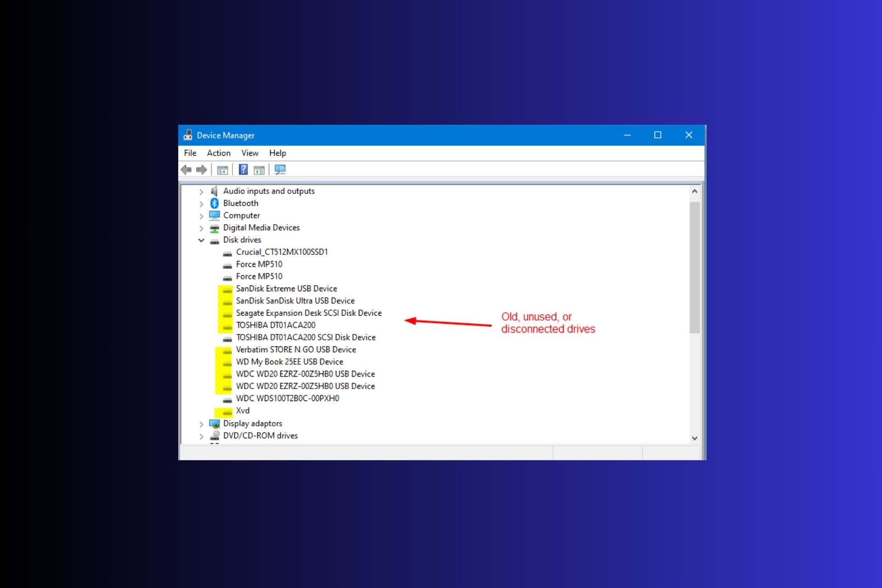
Task: Open the File menu
Action: coord(190,153)
